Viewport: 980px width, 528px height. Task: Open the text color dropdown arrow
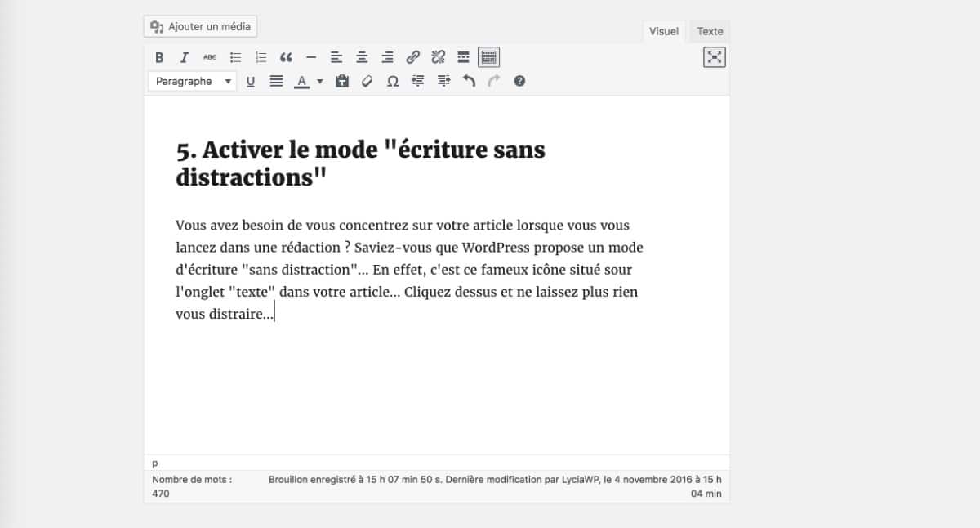(x=319, y=81)
